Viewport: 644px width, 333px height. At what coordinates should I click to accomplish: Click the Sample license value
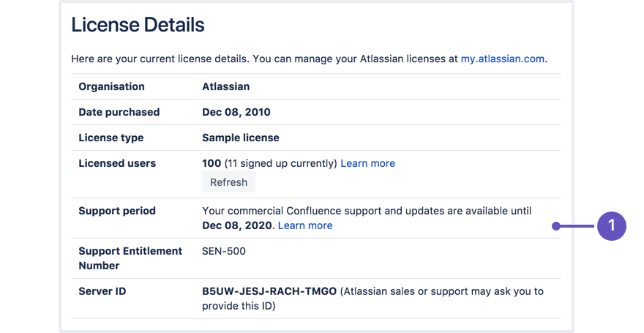coord(240,138)
